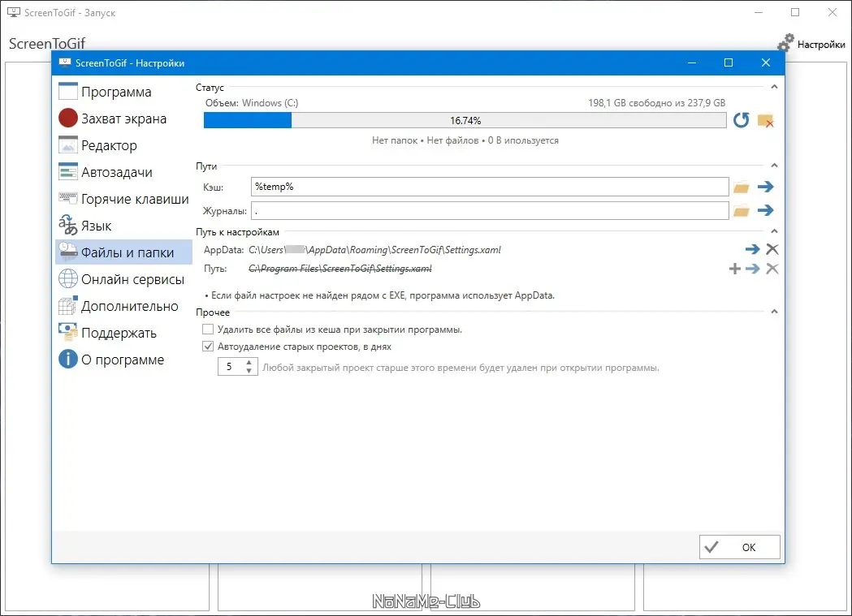Click the struck-through Program Files path text
Image resolution: width=852 pixels, height=616 pixels.
[x=340, y=269]
